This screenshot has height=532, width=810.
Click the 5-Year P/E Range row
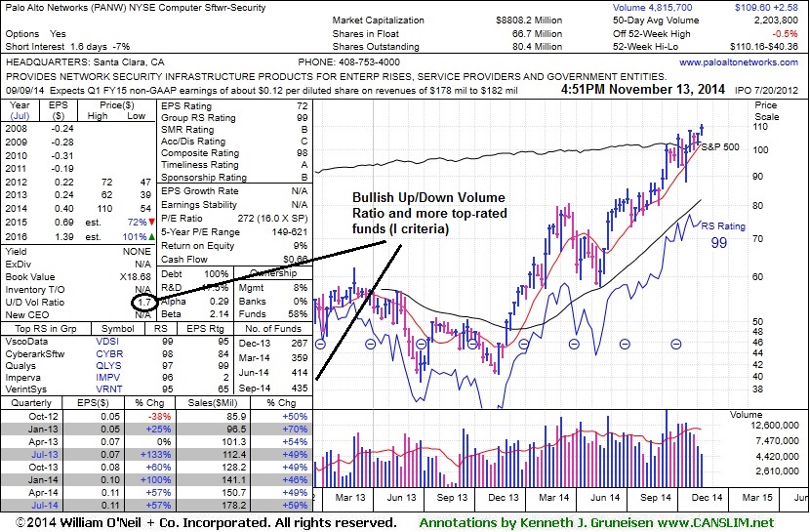[x=234, y=232]
